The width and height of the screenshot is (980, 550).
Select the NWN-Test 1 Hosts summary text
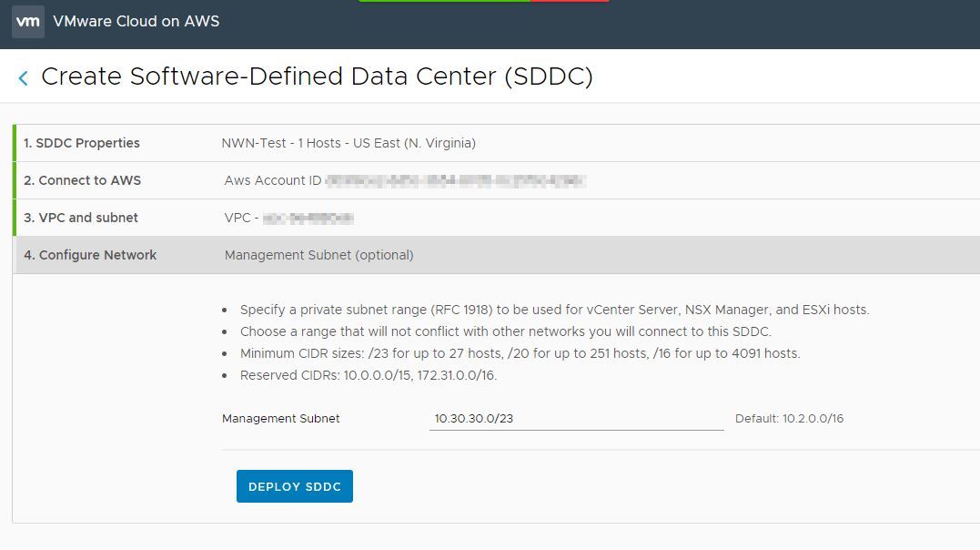(x=349, y=143)
